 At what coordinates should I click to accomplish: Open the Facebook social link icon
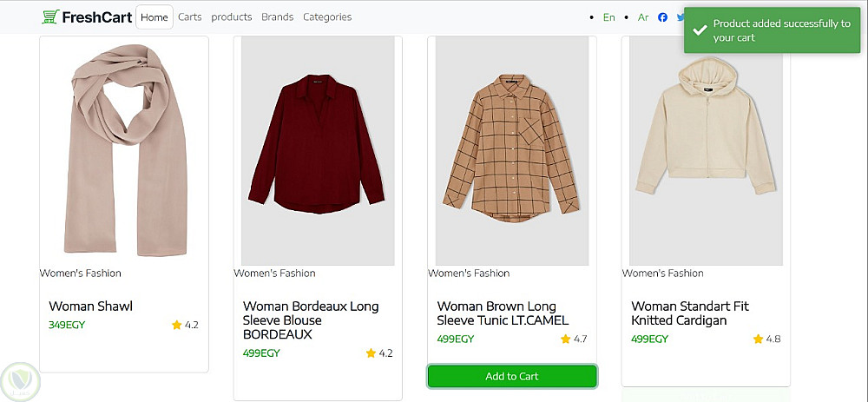(x=663, y=17)
